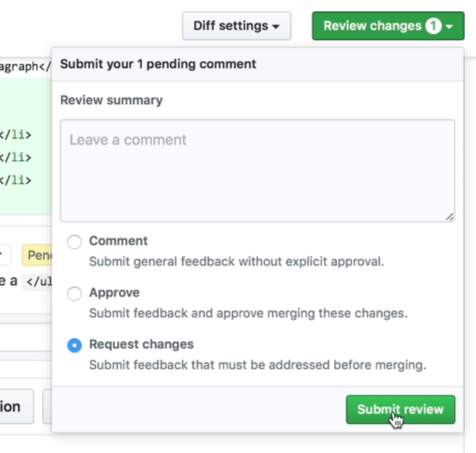
Task: Select the Approve option
Action: coord(114,293)
